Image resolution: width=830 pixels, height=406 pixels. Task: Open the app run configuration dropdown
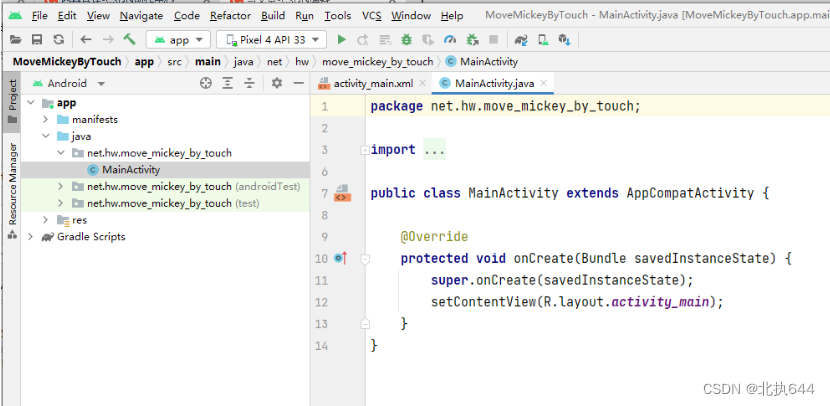click(178, 40)
